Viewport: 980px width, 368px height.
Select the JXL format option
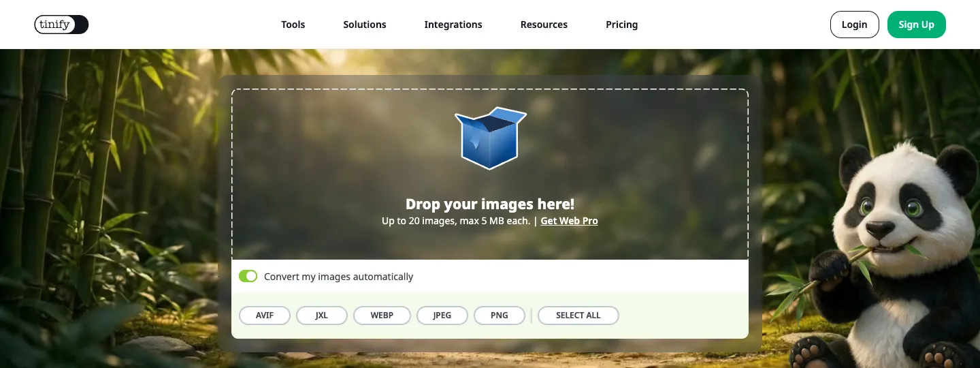(322, 316)
